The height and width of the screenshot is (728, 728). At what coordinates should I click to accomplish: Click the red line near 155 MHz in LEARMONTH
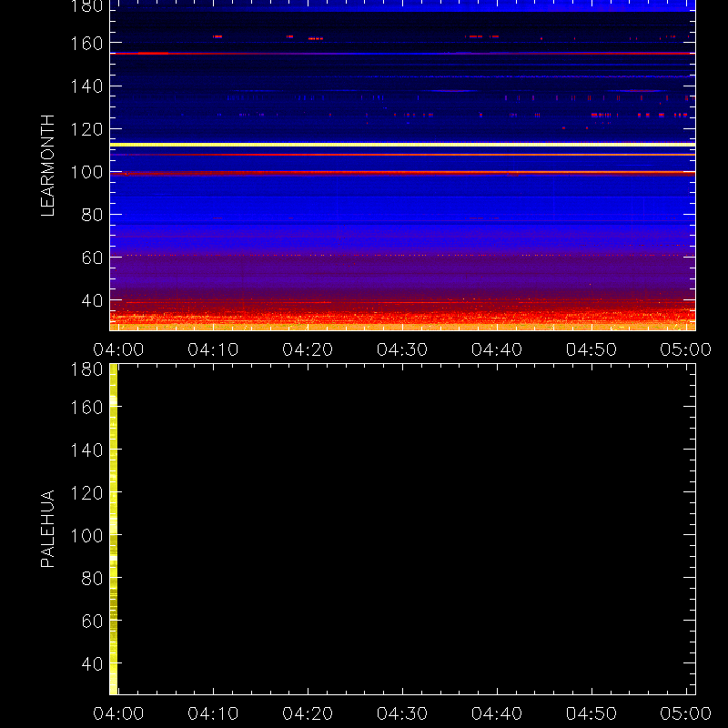coord(402,54)
